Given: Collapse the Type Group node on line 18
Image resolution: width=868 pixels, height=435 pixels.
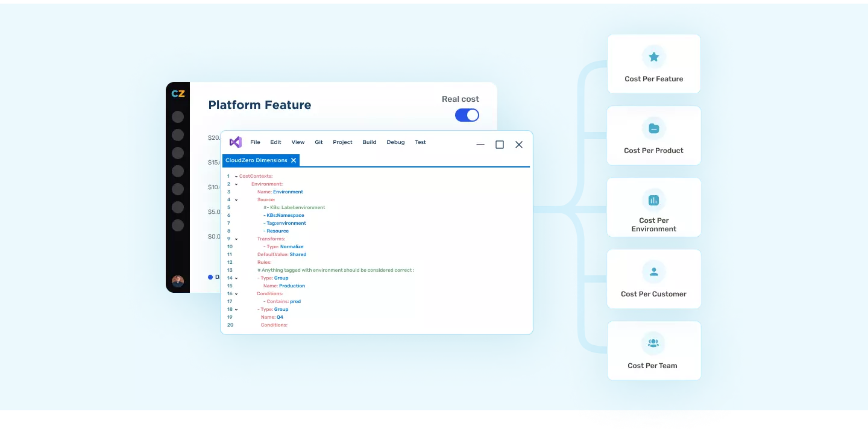Looking at the screenshot, I should 236,309.
